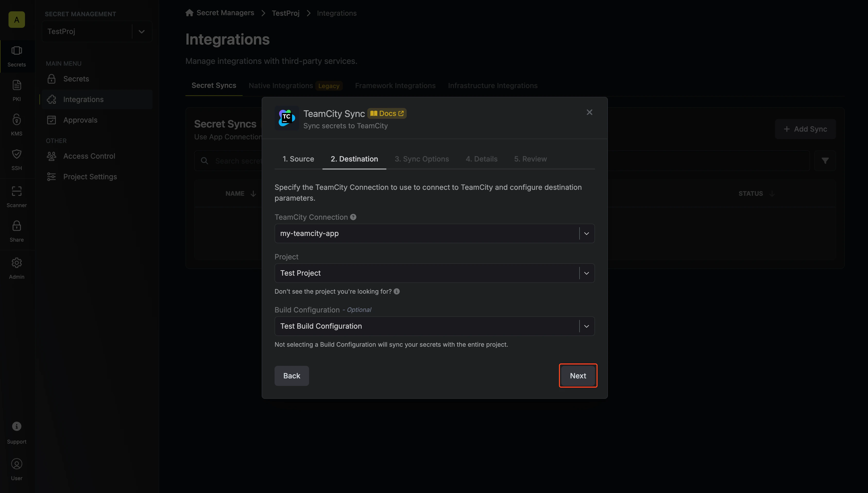The image size is (868, 493).
Task: Open the PKI section icon
Action: tap(16, 85)
